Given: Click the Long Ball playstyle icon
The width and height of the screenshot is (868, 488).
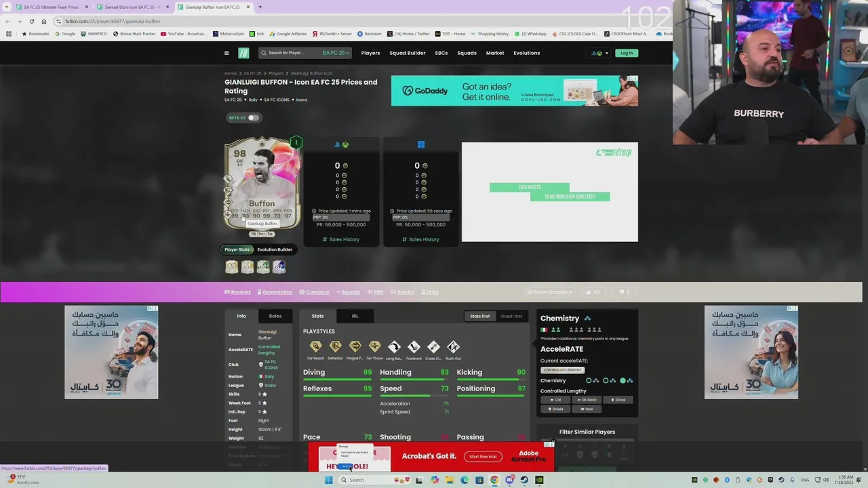Looking at the screenshot, I should tap(394, 346).
